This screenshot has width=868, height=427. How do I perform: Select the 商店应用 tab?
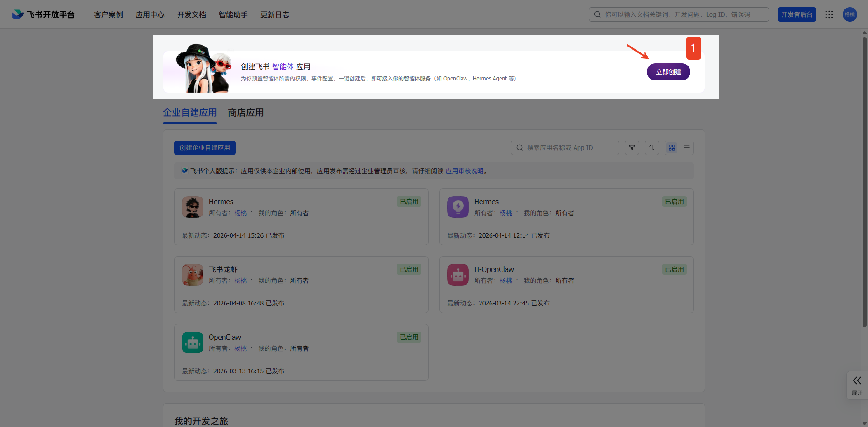(246, 113)
